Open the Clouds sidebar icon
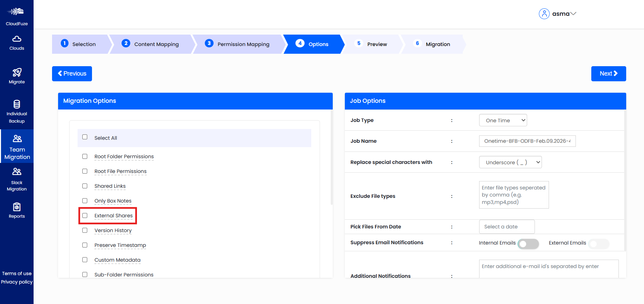 point(17,39)
